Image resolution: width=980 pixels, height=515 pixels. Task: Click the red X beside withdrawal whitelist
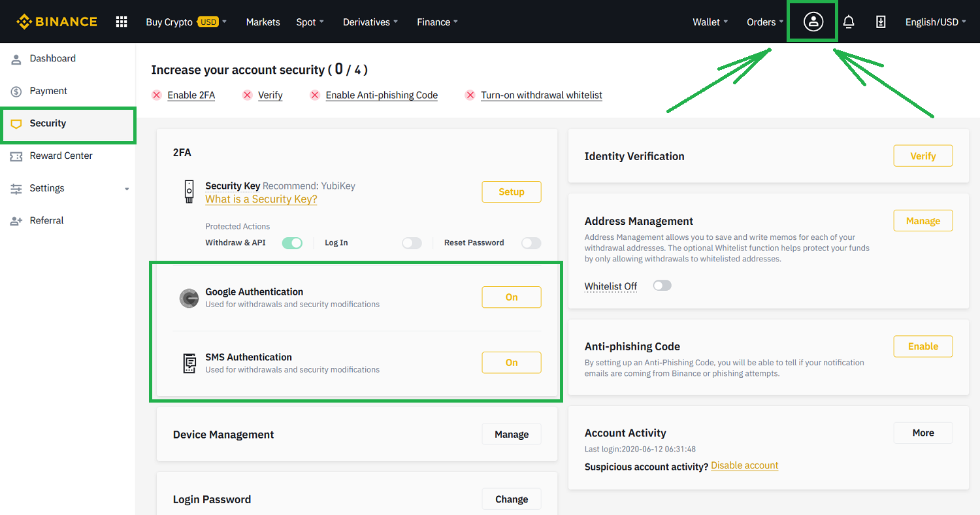[x=470, y=95]
